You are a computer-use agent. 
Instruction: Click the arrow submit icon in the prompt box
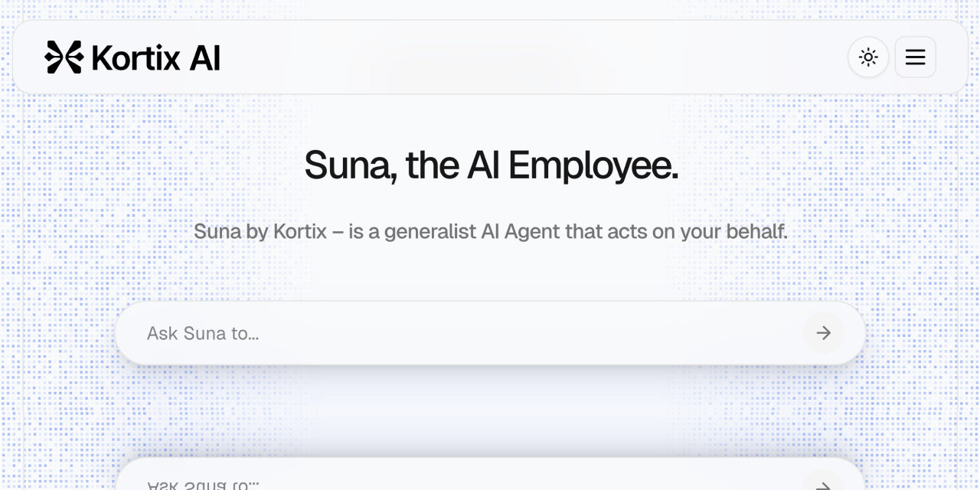pos(823,333)
